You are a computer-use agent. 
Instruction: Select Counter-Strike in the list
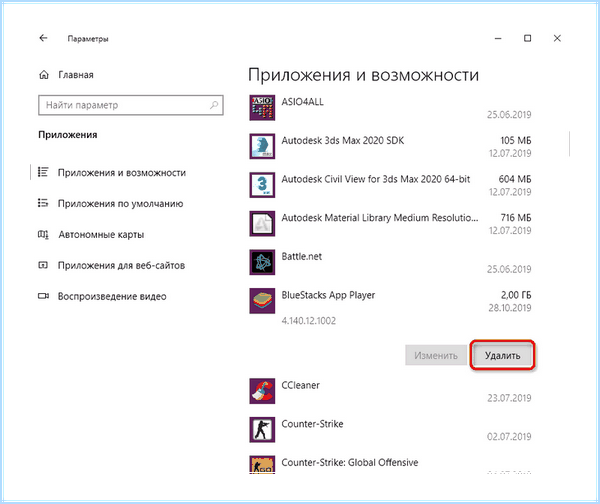click(x=312, y=424)
